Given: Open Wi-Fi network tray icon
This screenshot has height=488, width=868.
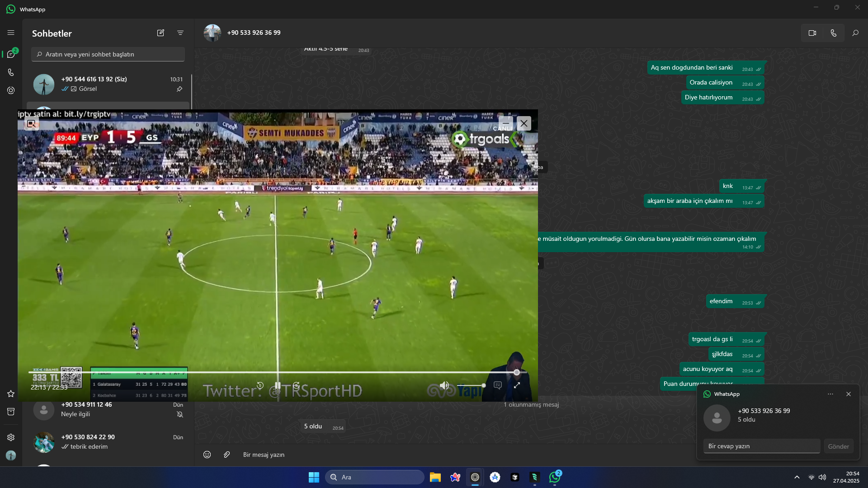Looking at the screenshot, I should [811, 477].
